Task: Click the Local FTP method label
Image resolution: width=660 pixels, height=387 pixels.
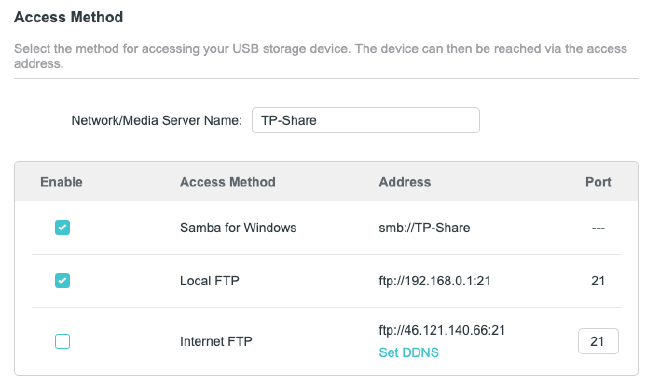Action: click(x=210, y=281)
